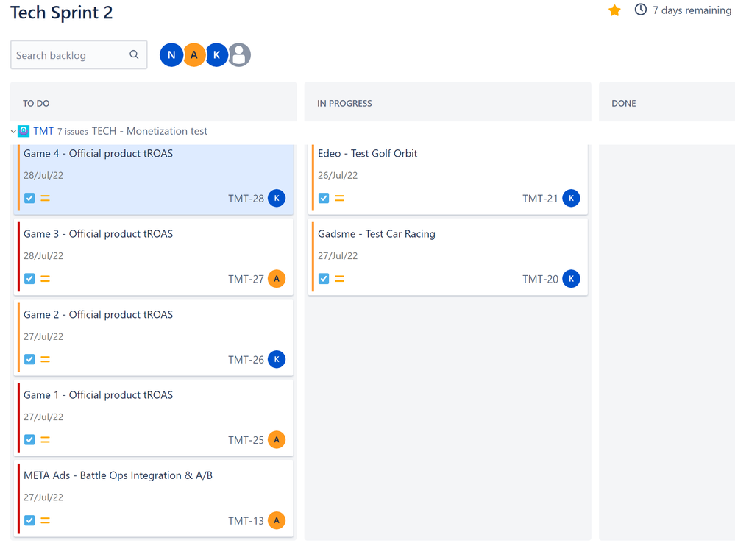Open issue key TMT-21
This screenshot has width=735, height=560.
pos(541,199)
